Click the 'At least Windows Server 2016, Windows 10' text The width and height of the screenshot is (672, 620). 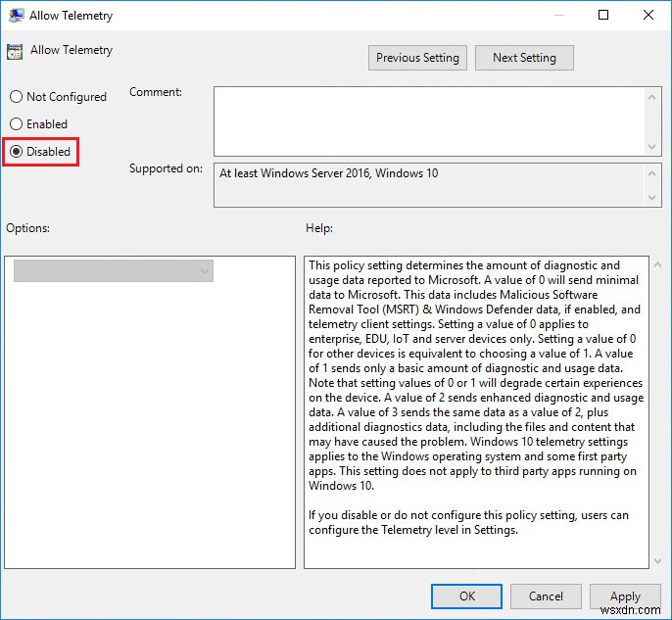click(x=329, y=173)
